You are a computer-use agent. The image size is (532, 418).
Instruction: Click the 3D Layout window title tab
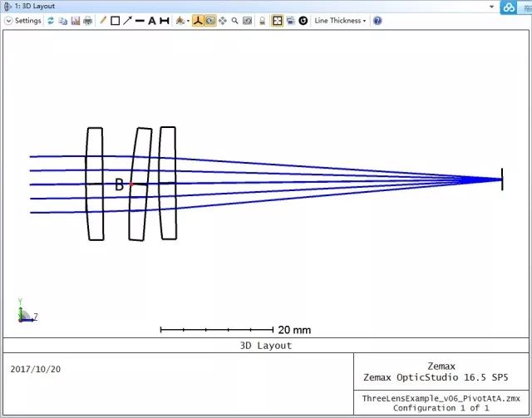35,6
